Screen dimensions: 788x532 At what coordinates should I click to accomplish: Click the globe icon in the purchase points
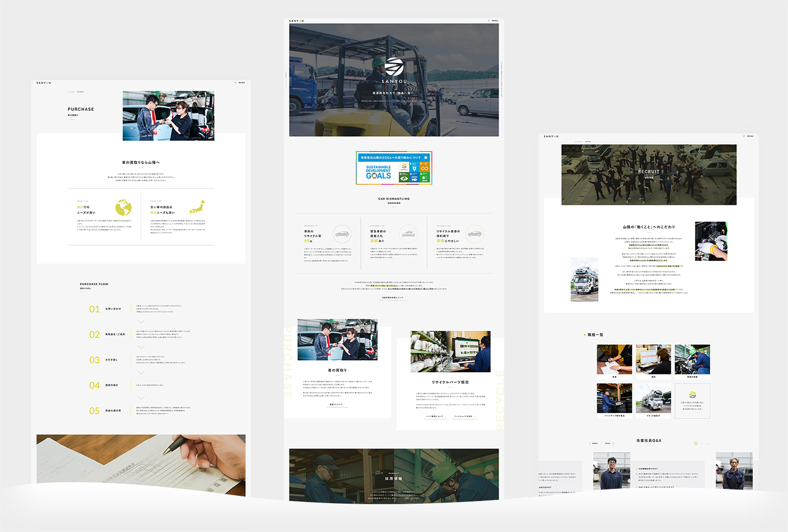click(x=123, y=207)
